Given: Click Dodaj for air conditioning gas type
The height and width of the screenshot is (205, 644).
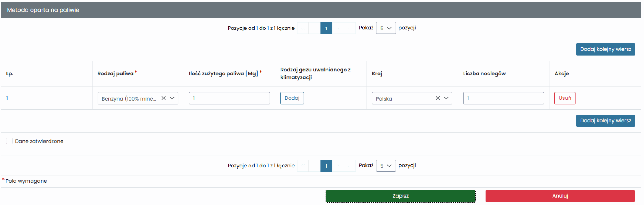Looking at the screenshot, I should click(x=292, y=98).
